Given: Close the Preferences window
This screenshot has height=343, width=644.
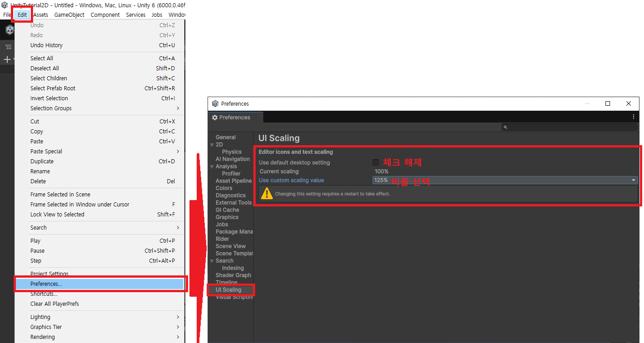Looking at the screenshot, I should tap(629, 103).
